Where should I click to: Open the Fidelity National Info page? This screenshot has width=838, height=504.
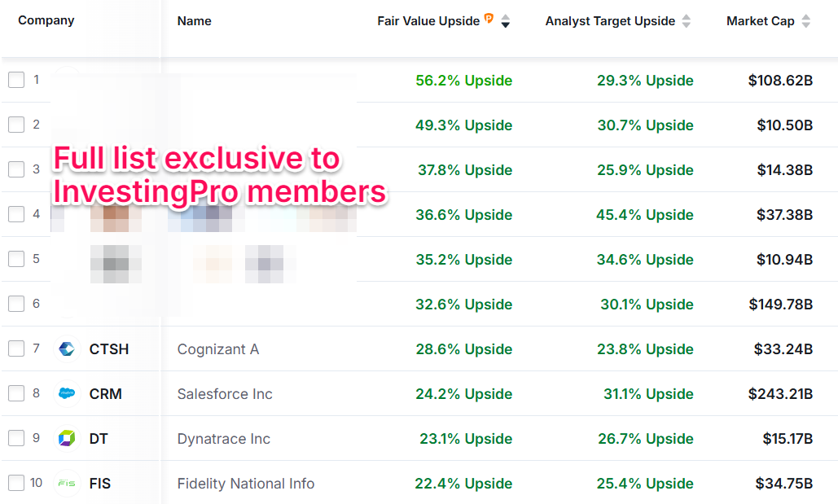tap(246, 483)
